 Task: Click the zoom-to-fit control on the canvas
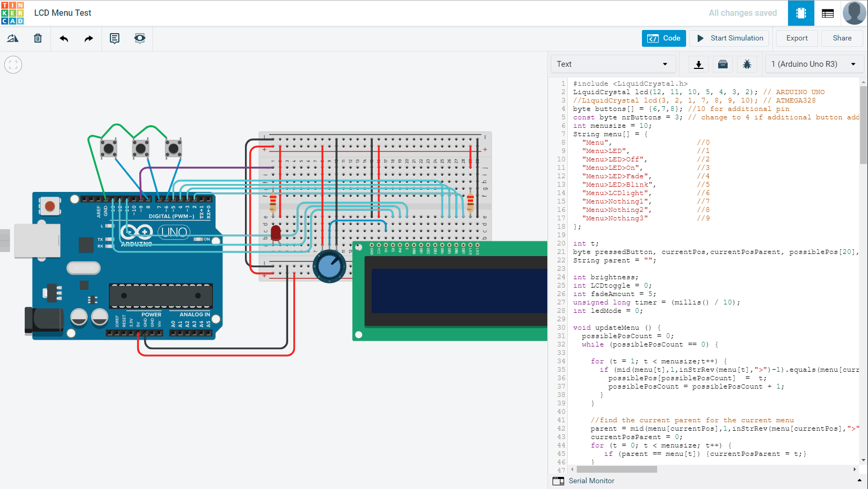[x=13, y=64]
